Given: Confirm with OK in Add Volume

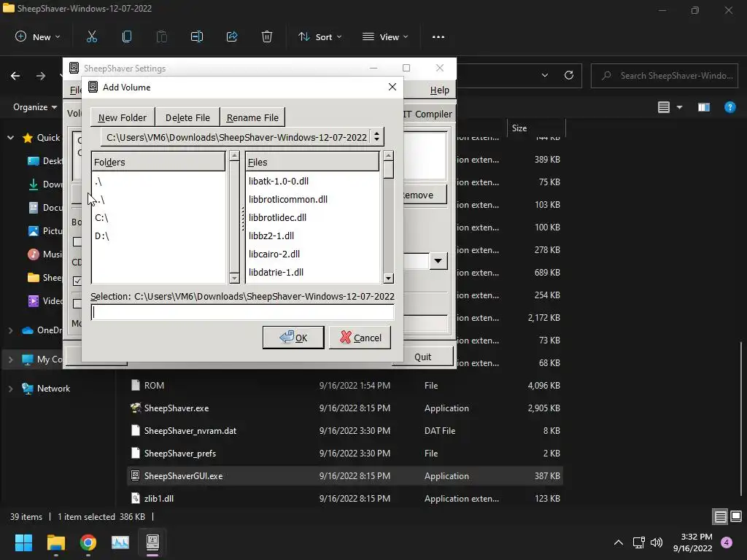Looking at the screenshot, I should 293,338.
